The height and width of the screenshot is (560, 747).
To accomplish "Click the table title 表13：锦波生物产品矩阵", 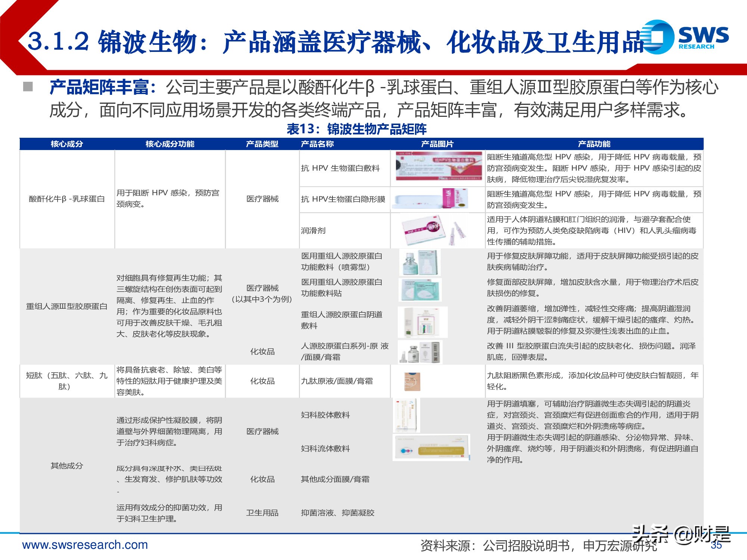I will 356,129.
